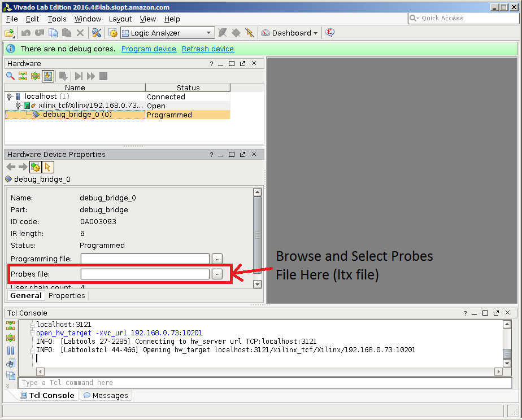Collapse all items in Hardware panel

click(23, 76)
